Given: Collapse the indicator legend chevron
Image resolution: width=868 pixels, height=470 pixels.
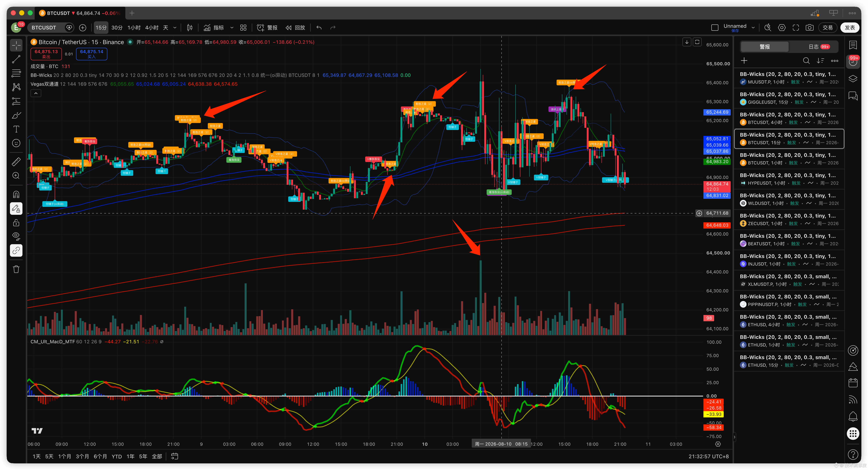Looking at the screenshot, I should click(x=36, y=93).
